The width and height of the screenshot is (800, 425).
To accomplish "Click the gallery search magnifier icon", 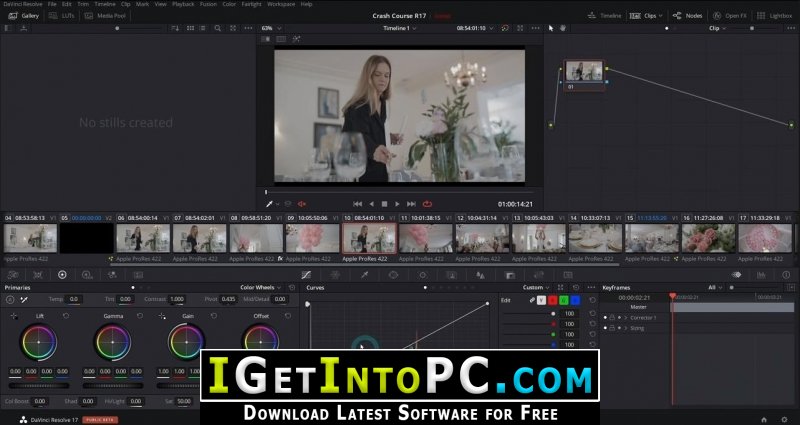I will (218, 29).
